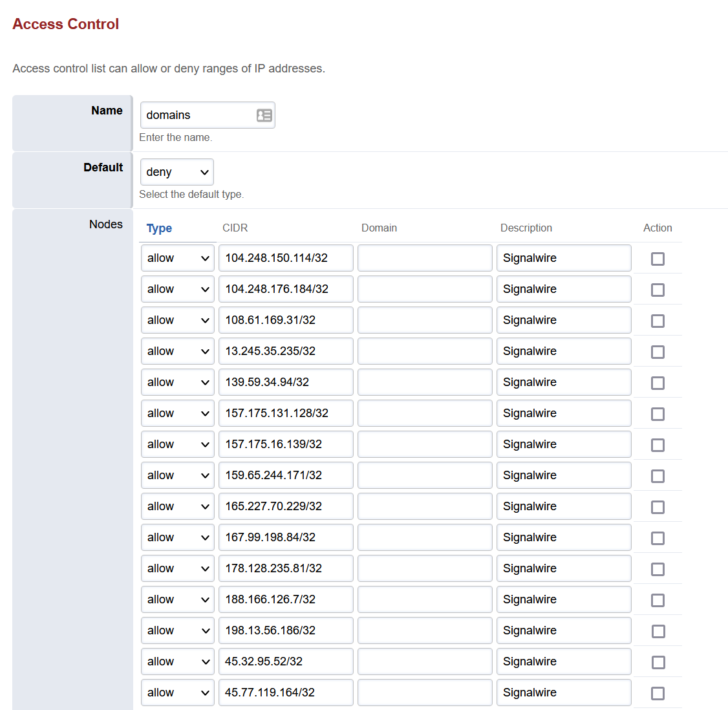This screenshot has width=728, height=710.
Task: Check the Action checkbox for 139.59.34.94/32
Action: 658,383
